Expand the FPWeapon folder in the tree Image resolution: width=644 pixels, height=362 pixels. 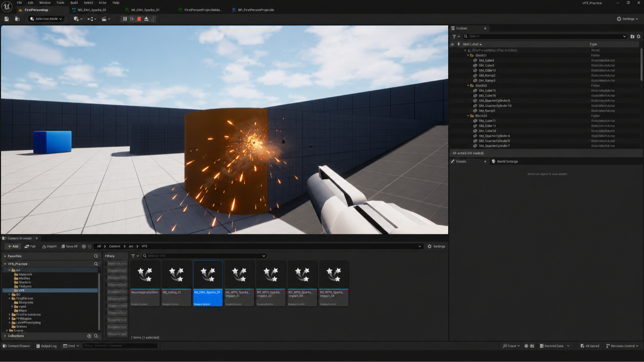[10, 319]
